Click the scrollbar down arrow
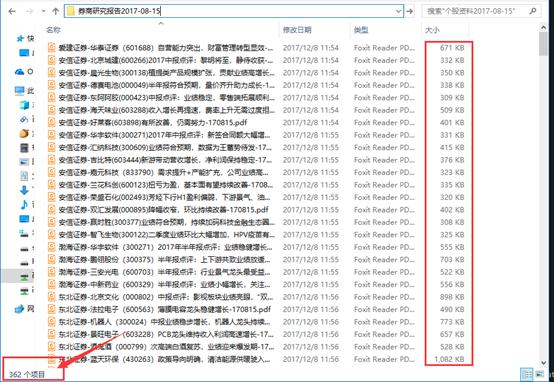Screen dimensions: 554x382 click(x=543, y=363)
